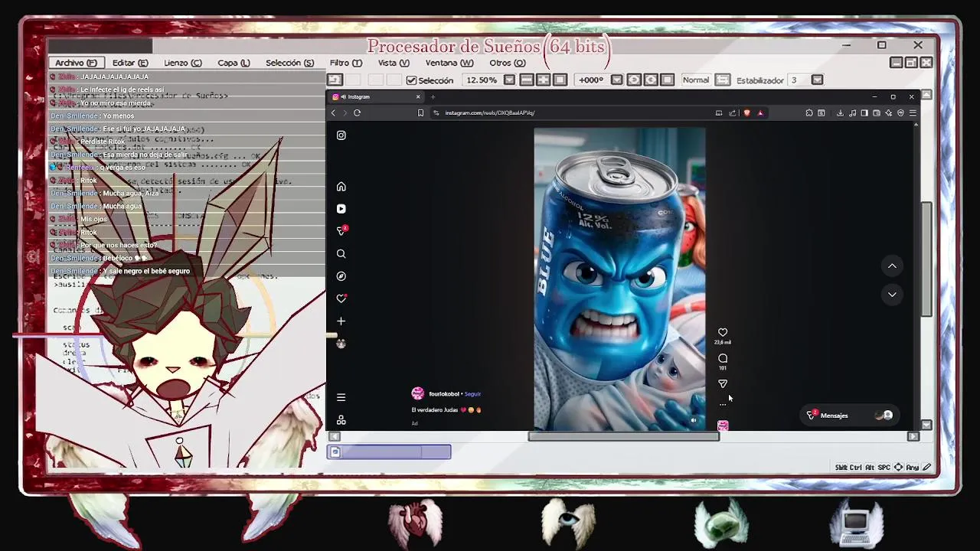
Task: Open the Instagram home feed icon
Action: click(341, 187)
